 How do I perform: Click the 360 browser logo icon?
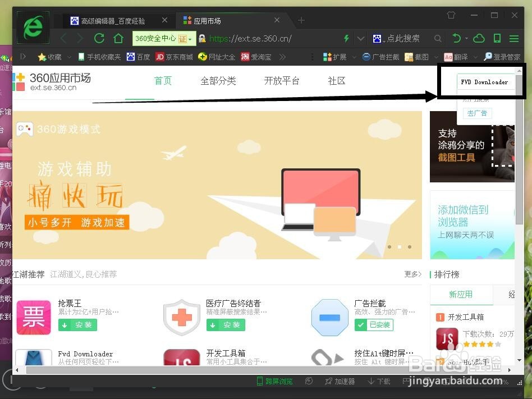(x=33, y=27)
